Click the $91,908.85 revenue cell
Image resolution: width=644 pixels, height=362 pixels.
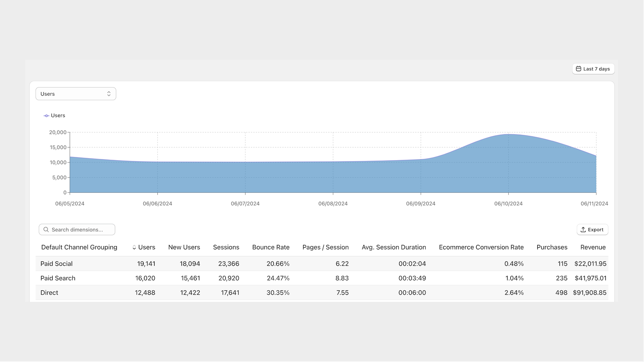tap(590, 293)
